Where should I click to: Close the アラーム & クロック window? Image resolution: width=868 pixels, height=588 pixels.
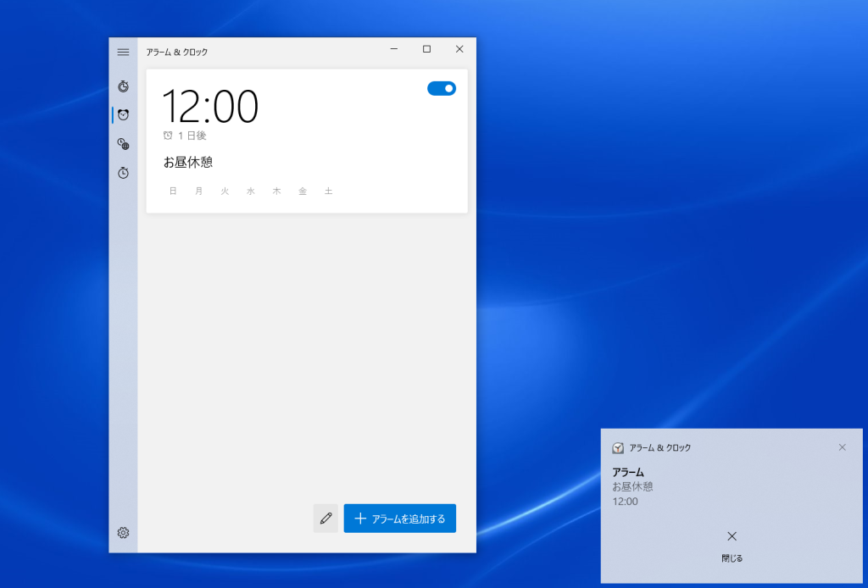(x=459, y=49)
